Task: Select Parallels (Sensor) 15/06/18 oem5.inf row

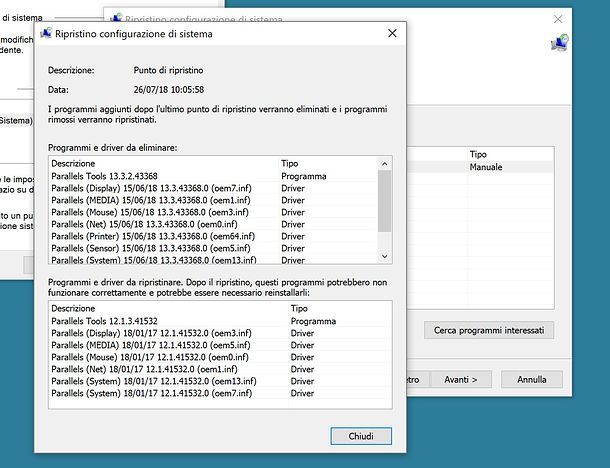Action: [x=214, y=249]
